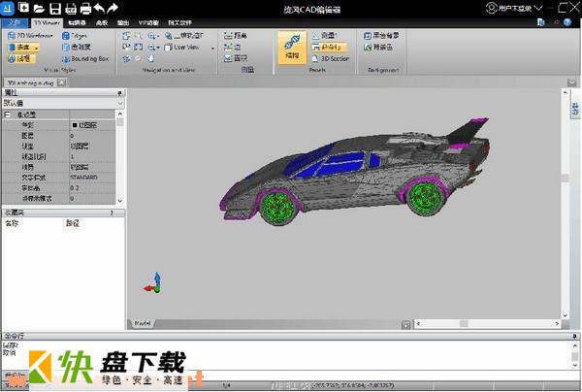This screenshot has width=582, height=392.
Task: Open the ribbon tab right of 3D Viewer
Action: 77,23
